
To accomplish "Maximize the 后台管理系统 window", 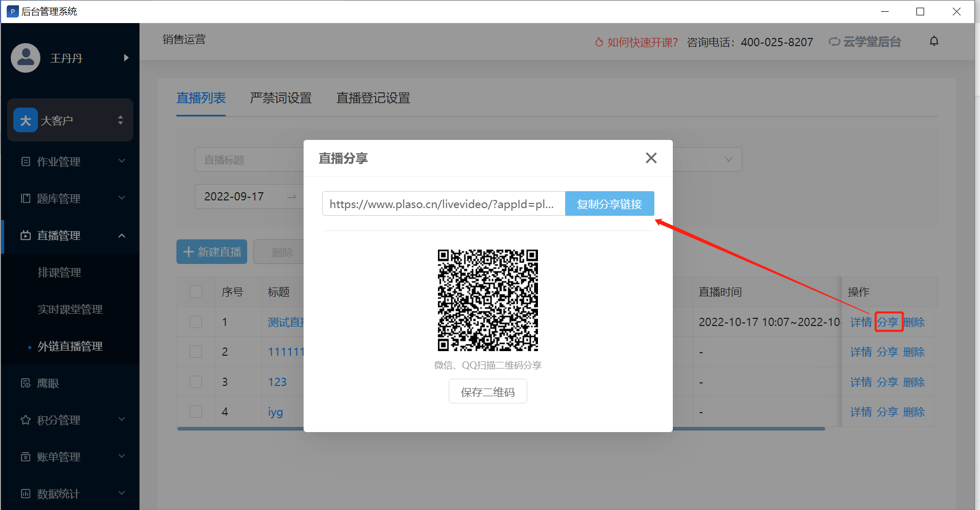I will coord(920,11).
